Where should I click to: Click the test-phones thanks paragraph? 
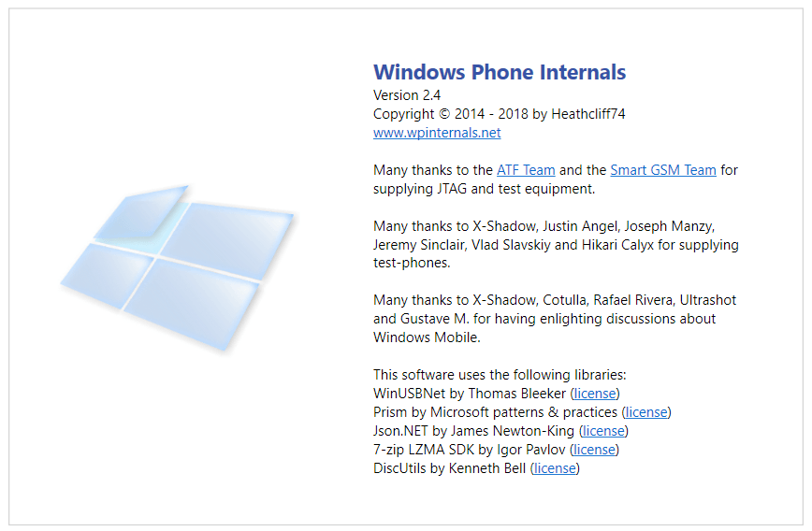tap(556, 244)
